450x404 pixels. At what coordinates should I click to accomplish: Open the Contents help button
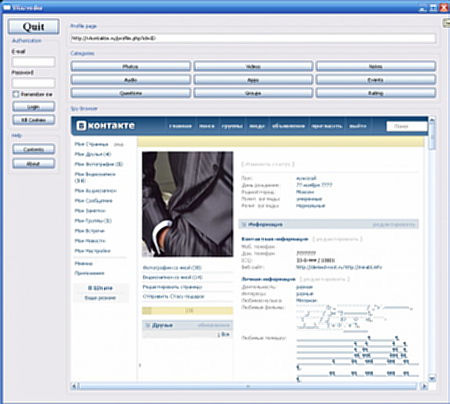[34, 149]
